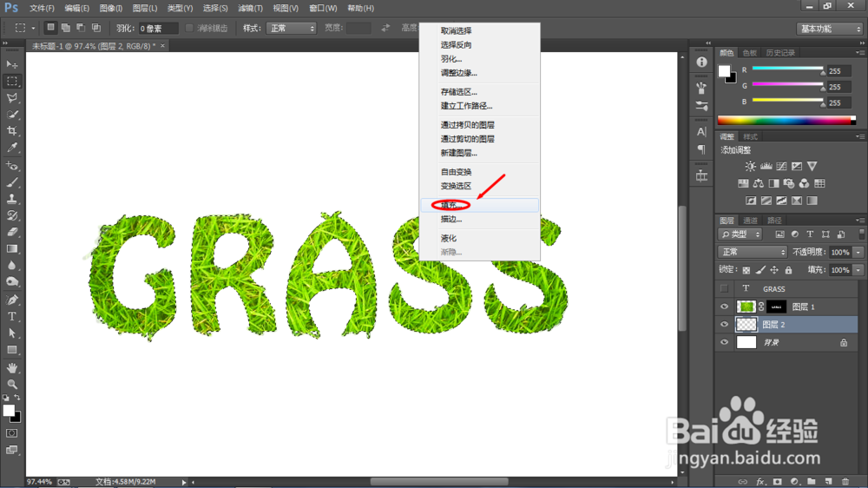Open the 样式 style dropdown
This screenshot has width=868, height=488.
[x=291, y=29]
